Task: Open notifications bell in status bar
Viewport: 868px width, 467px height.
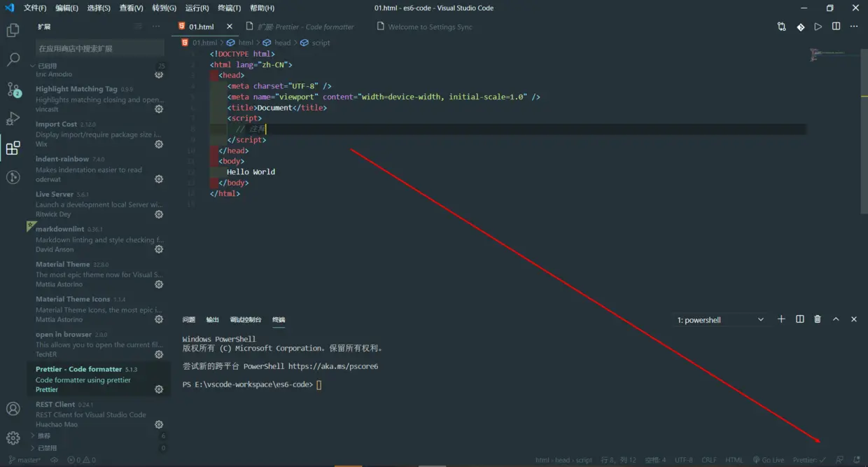Action: click(857, 460)
